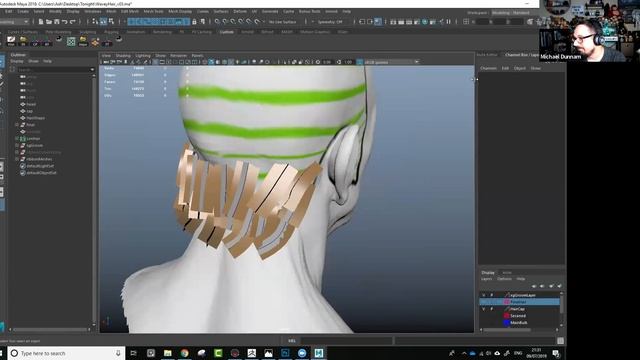
Task: Open the viewport Shading menu
Action: 123,56
